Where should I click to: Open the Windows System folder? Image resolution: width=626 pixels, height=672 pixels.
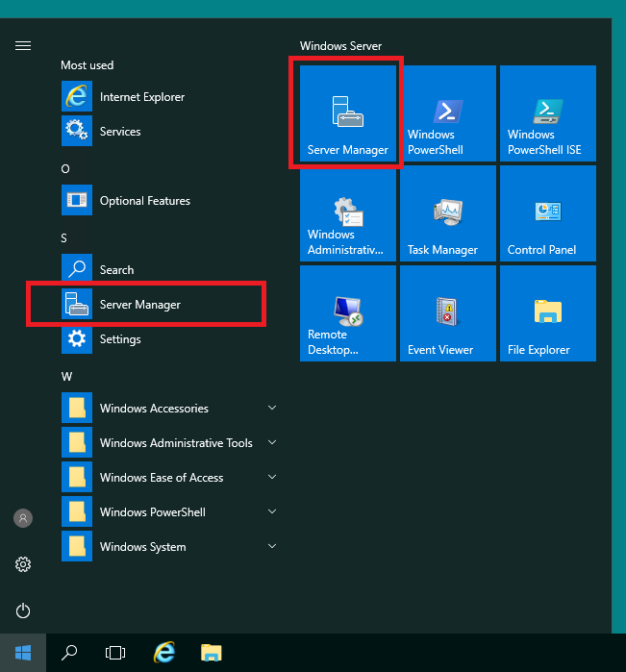tap(168, 547)
